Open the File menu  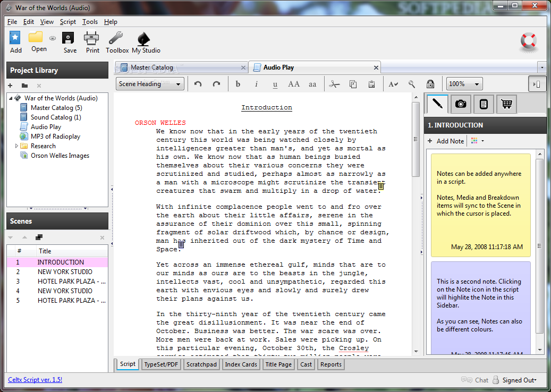(x=12, y=22)
